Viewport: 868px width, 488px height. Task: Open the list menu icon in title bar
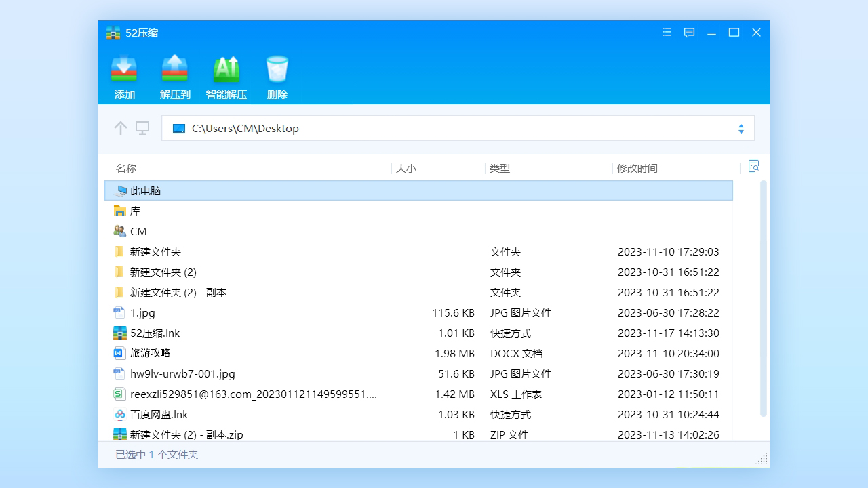tap(667, 33)
